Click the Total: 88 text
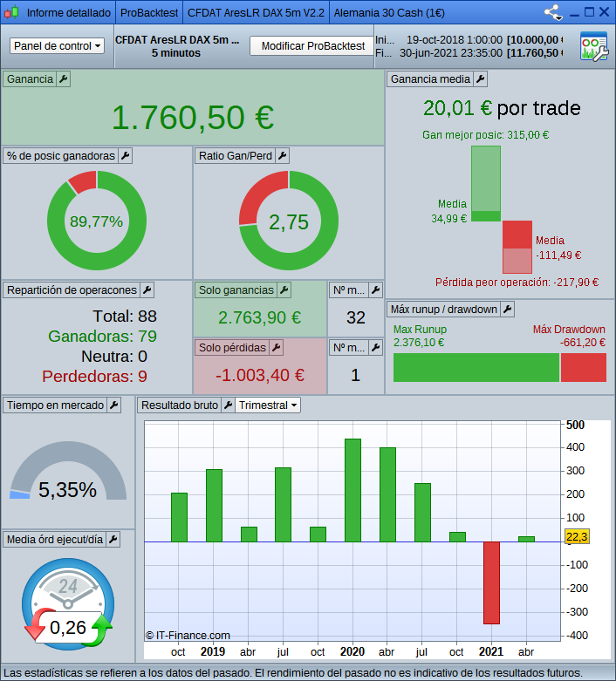 coord(125,317)
